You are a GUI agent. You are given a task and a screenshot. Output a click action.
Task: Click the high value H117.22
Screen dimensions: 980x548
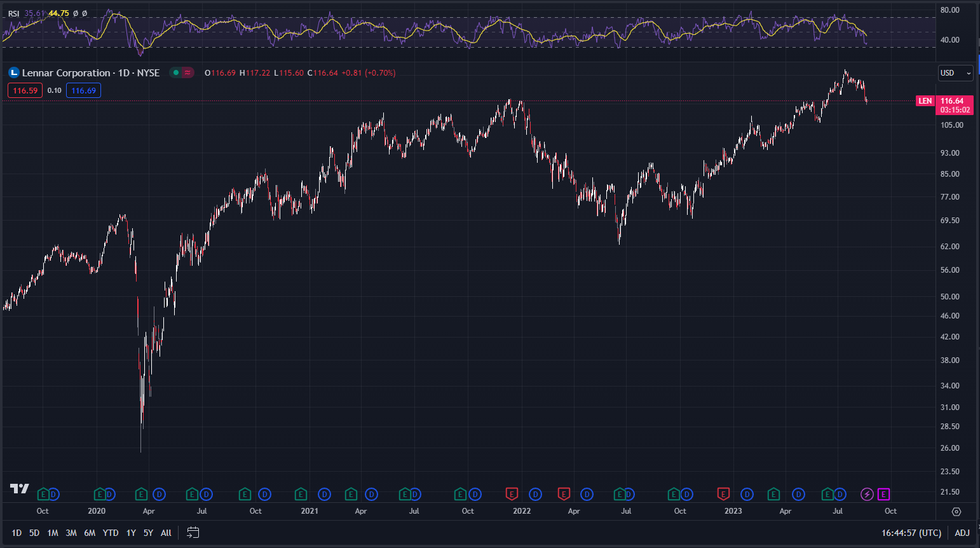click(x=255, y=73)
